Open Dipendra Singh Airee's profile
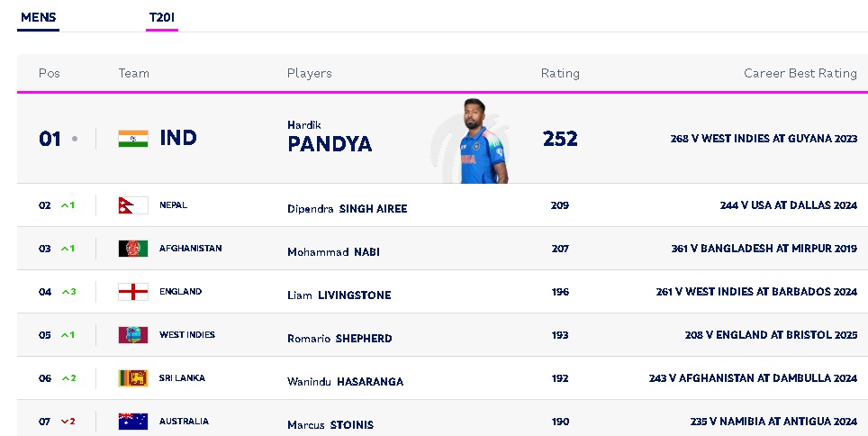The image size is (868, 436). pos(347,208)
